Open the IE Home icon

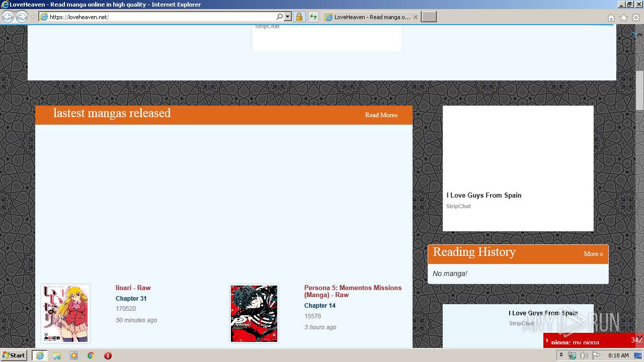[x=611, y=18]
